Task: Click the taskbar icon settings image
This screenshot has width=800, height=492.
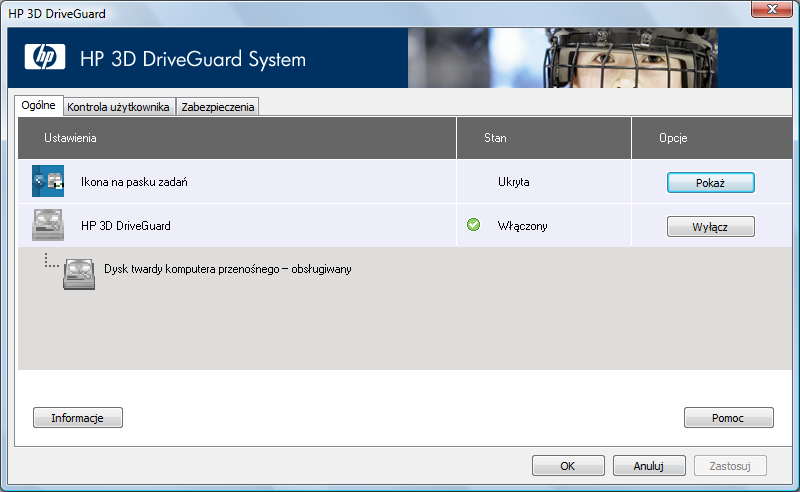Action: pos(48,181)
